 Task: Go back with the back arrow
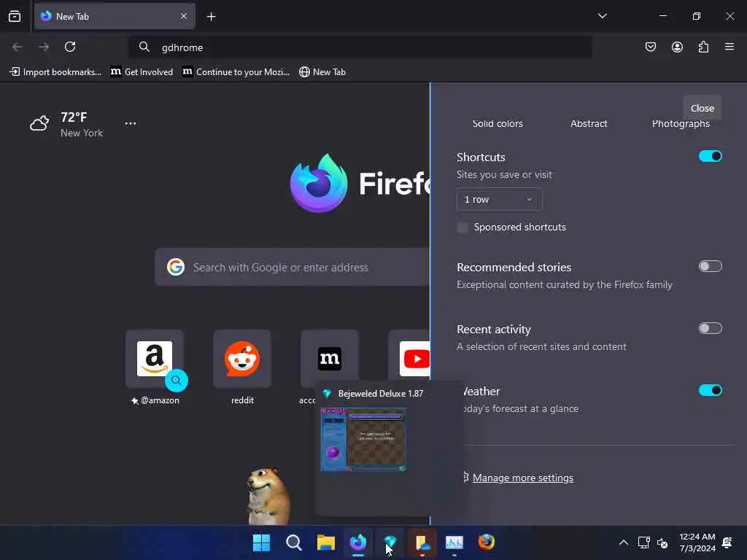click(x=18, y=47)
